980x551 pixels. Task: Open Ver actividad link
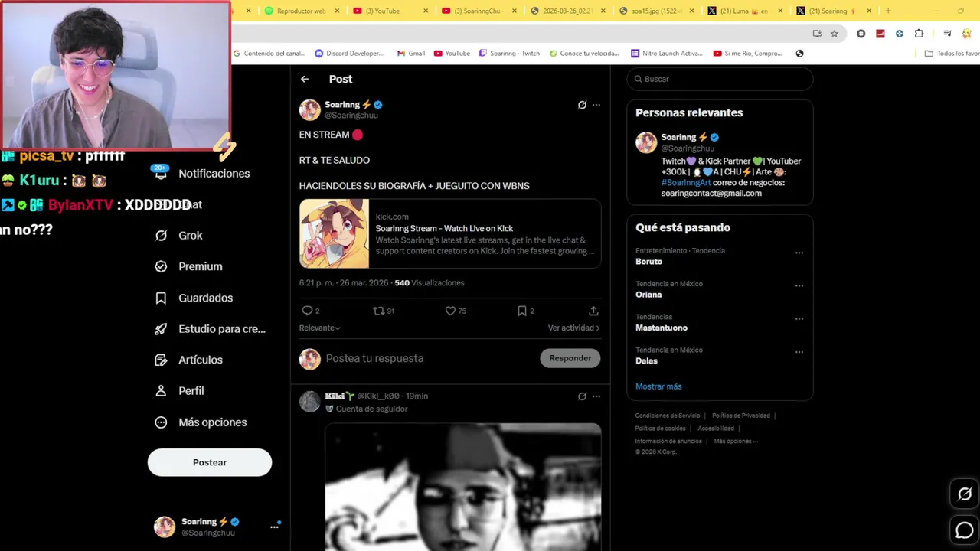(x=573, y=328)
